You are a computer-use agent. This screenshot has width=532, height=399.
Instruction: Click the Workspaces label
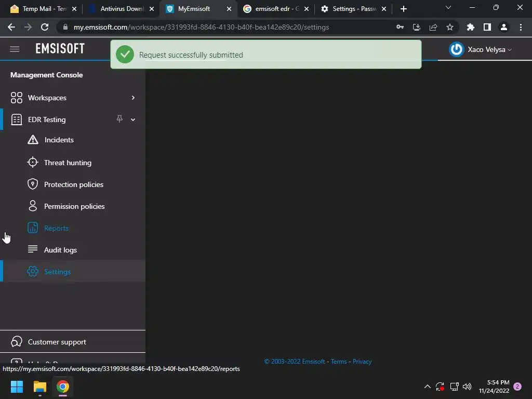(47, 98)
